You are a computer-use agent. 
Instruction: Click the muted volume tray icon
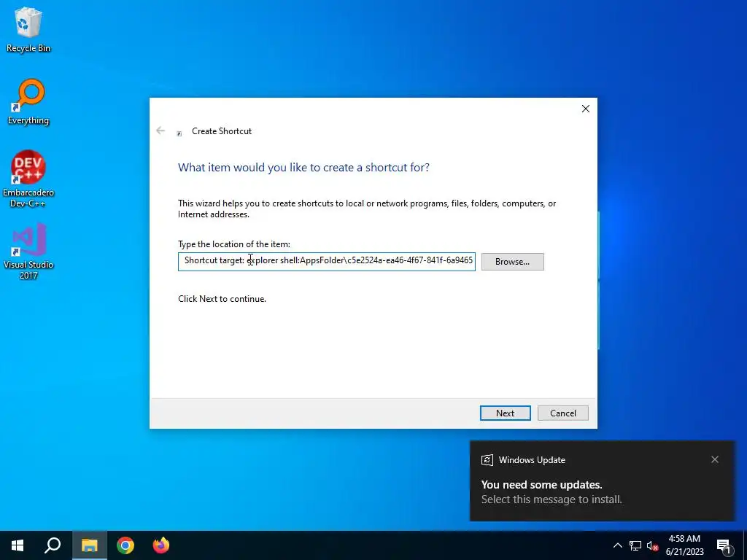(652, 545)
